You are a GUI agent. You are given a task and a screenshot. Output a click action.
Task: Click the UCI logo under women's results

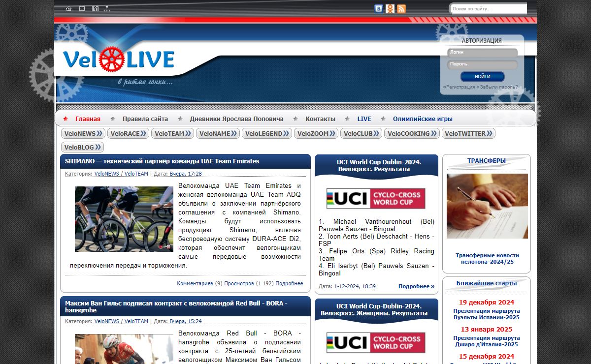376,343
